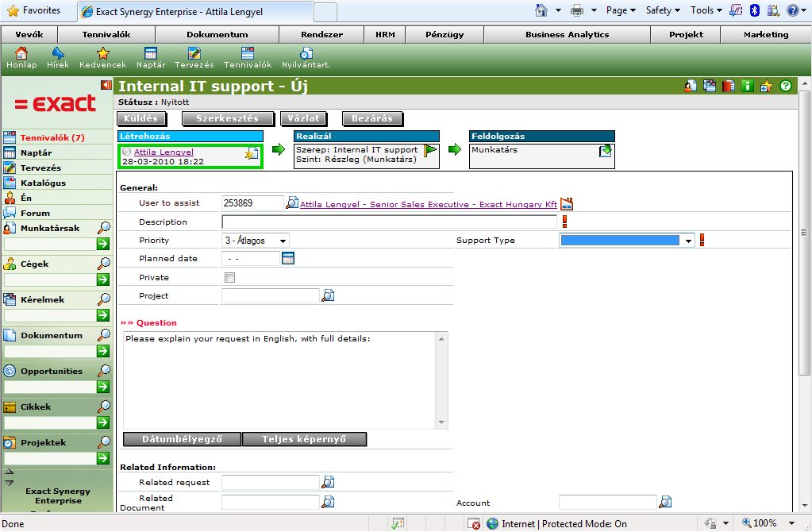Open the Business Analytics menu
This screenshot has width=812, height=532.
coord(567,34)
